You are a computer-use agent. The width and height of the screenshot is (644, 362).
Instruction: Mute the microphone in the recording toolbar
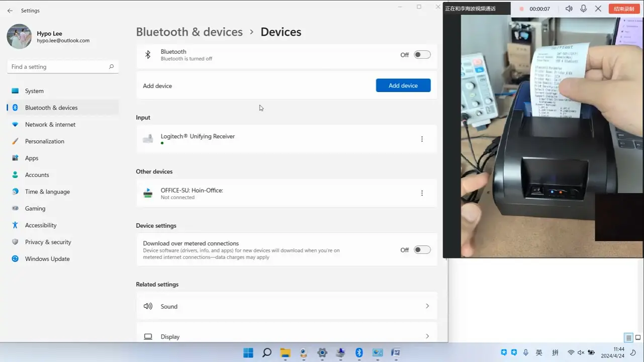click(583, 9)
